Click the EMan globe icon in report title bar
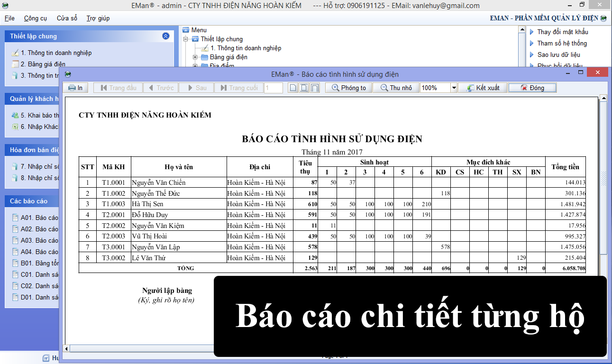 [68, 74]
